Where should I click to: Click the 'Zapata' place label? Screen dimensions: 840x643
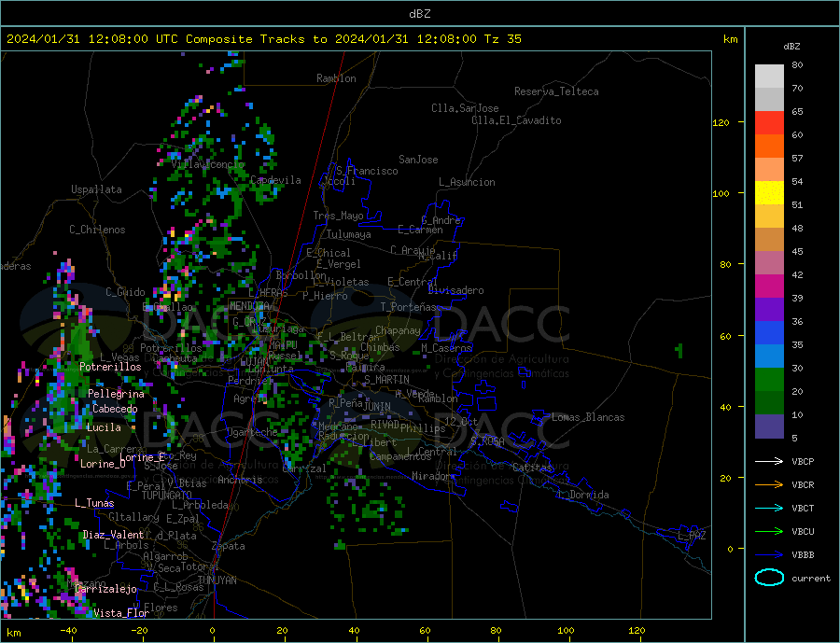[x=229, y=546]
